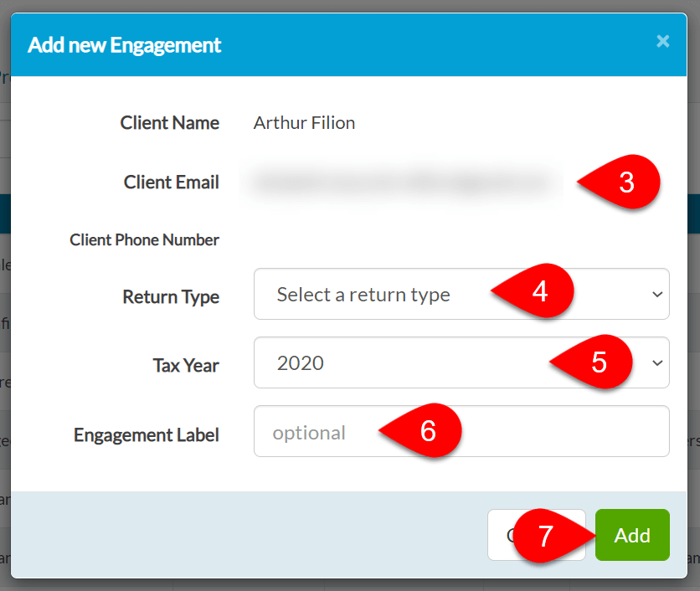
Task: Click the Engagement Label text
Action: [x=147, y=434]
